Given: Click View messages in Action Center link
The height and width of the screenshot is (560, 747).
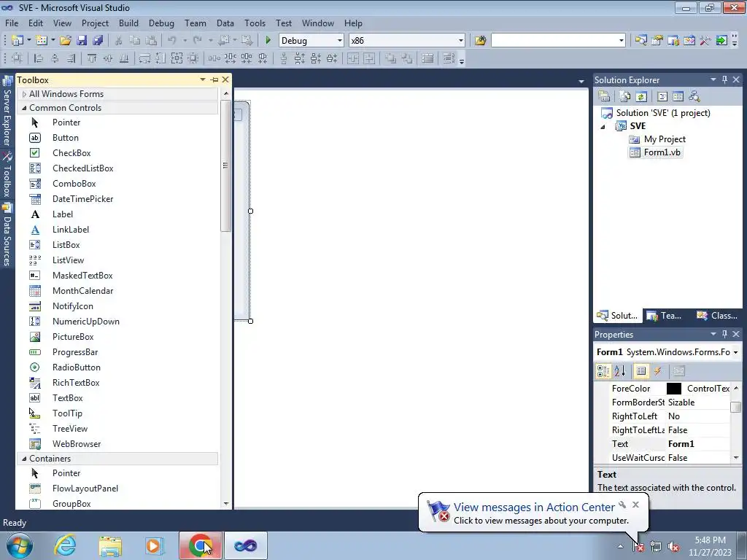Looking at the screenshot, I should 534,507.
